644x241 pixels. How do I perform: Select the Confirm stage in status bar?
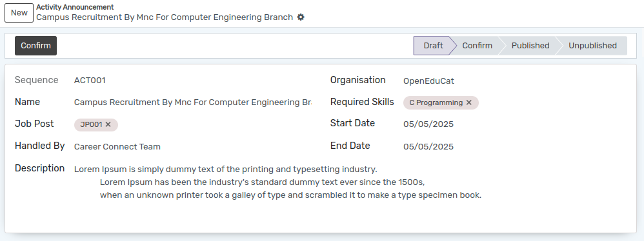(477, 46)
